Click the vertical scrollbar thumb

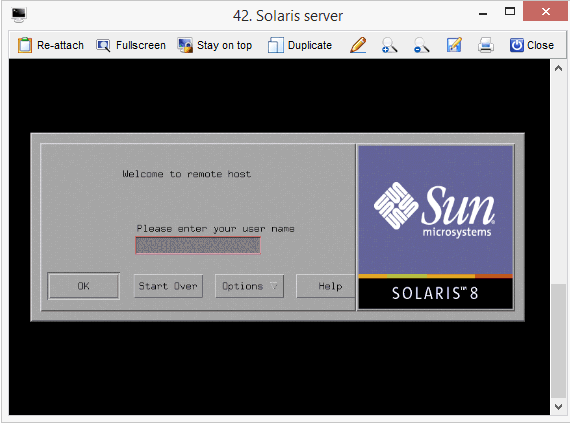point(559,341)
